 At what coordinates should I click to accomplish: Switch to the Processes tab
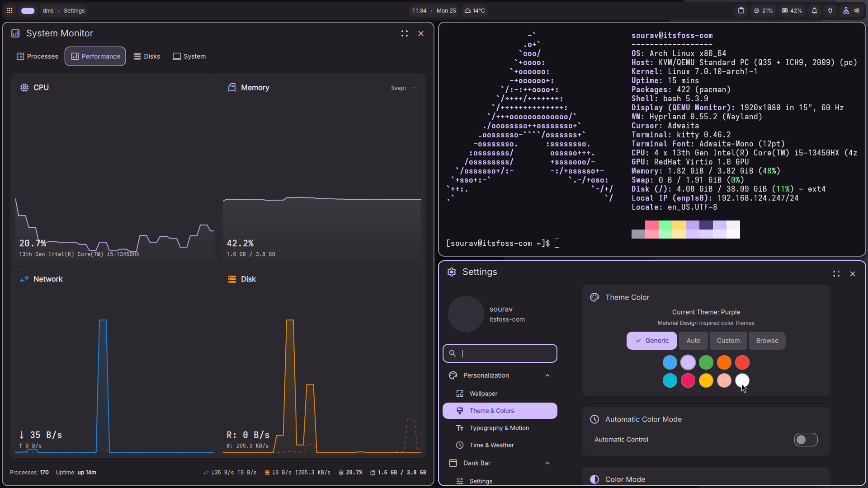coord(38,56)
